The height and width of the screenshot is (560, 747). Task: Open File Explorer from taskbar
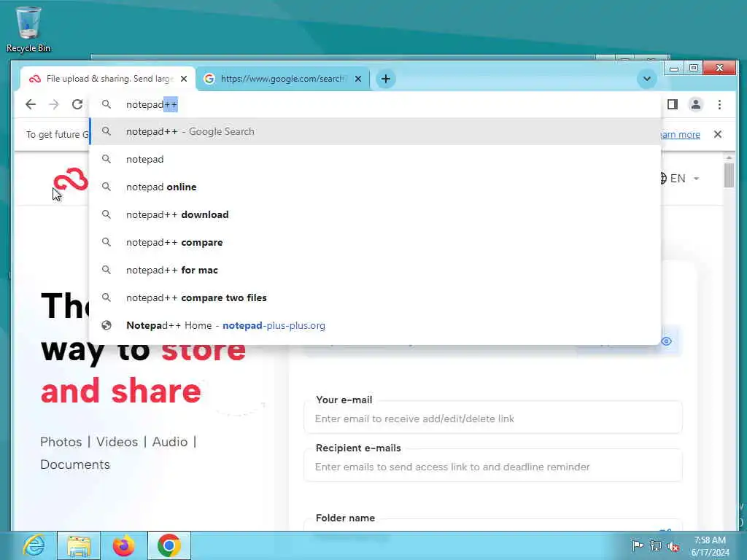pos(79,545)
